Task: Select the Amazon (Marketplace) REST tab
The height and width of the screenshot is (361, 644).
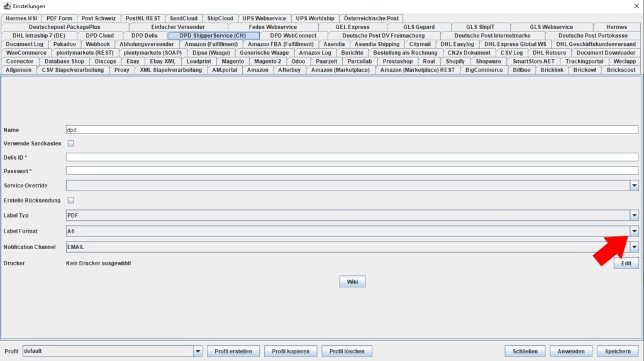Action: pos(418,70)
